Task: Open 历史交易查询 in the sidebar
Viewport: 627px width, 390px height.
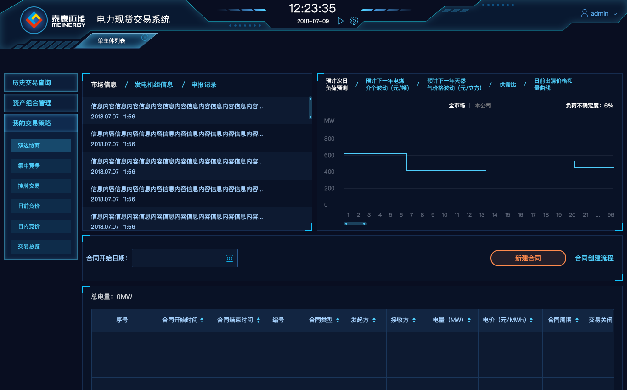Action: tap(41, 83)
